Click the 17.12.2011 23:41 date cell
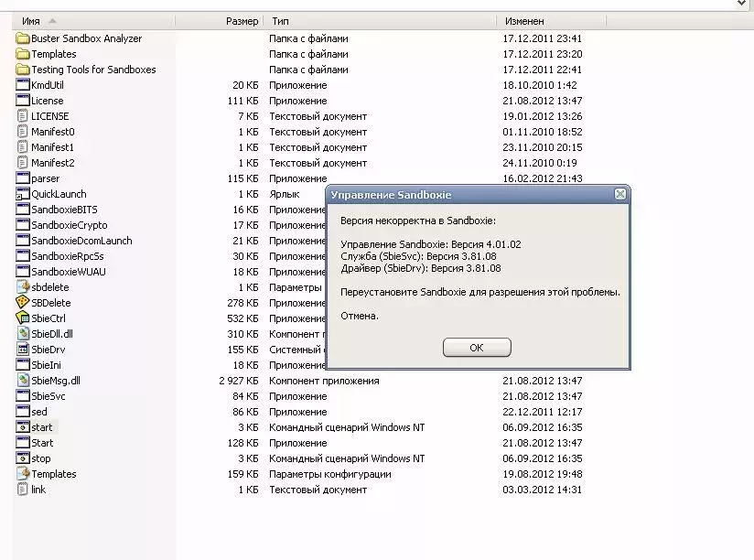This screenshot has width=754, height=560. point(543,38)
